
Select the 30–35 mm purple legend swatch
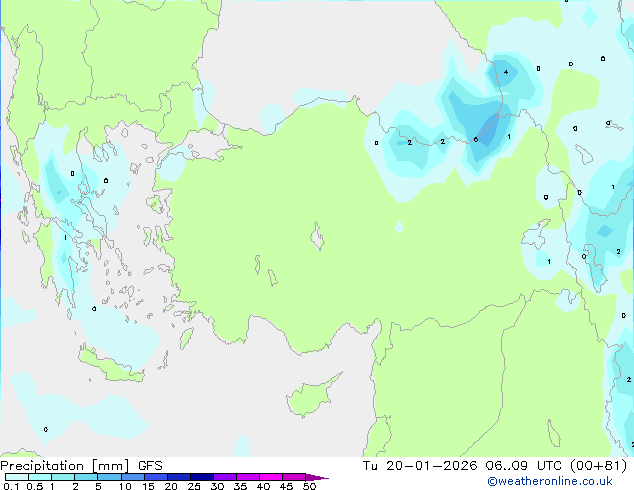click(225, 477)
